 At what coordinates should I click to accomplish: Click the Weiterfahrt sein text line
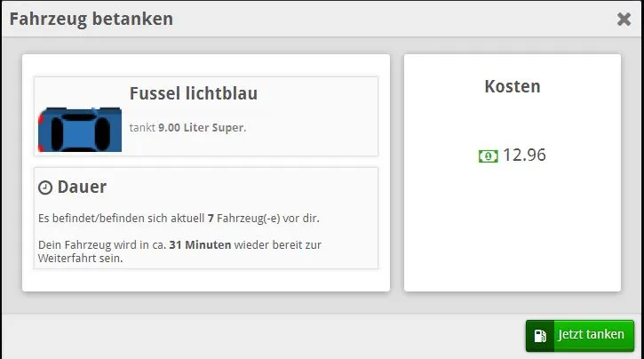[x=80, y=259]
